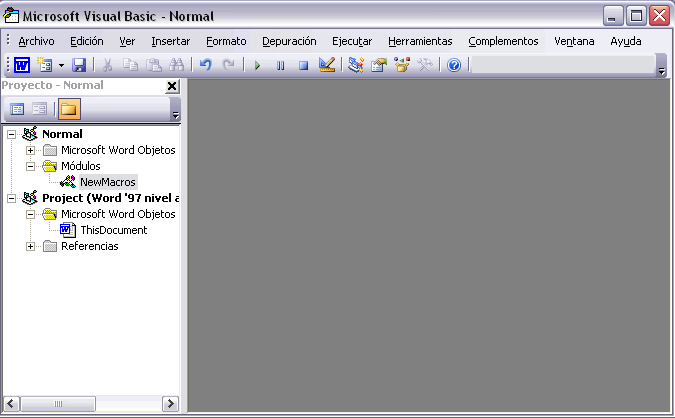
Task: Open the Insert object dropdown arrow
Action: coord(61,65)
